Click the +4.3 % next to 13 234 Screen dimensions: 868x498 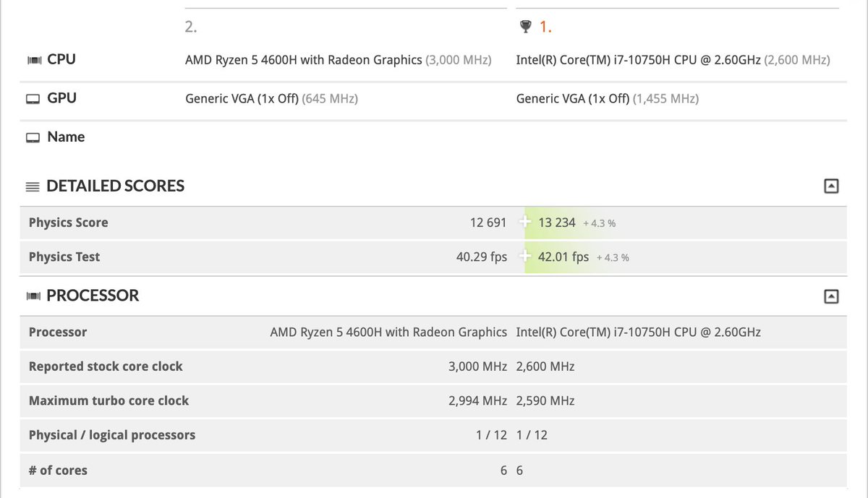(600, 223)
